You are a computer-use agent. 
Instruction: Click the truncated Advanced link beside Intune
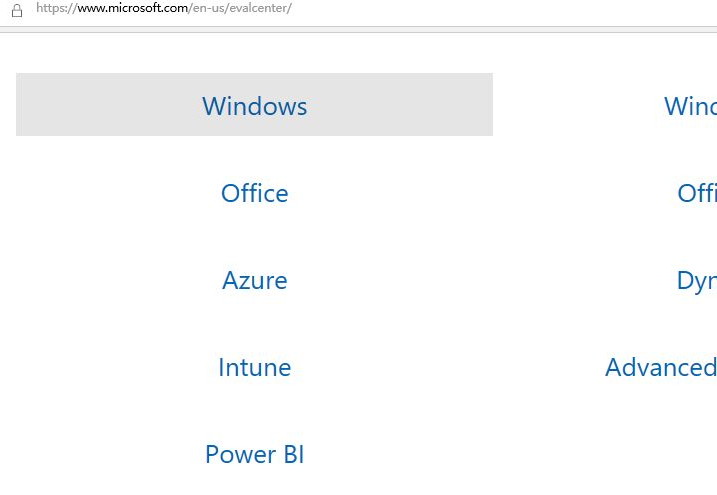[x=661, y=367]
